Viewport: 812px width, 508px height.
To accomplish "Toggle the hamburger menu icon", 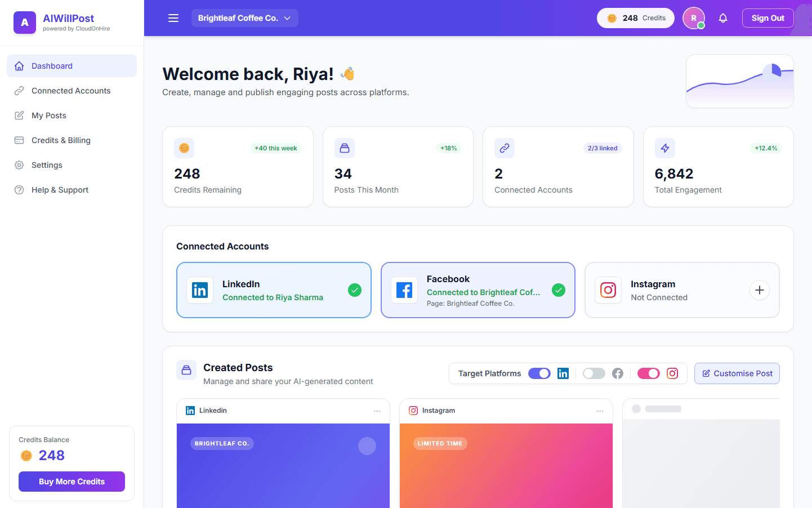I will [173, 18].
